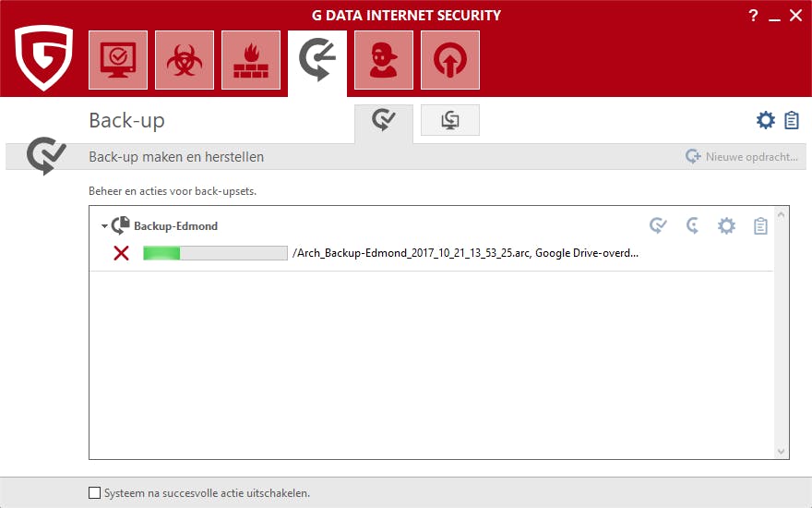Cancel the running back-up with red X
Image resolution: width=812 pixels, height=508 pixels.
coord(121,253)
